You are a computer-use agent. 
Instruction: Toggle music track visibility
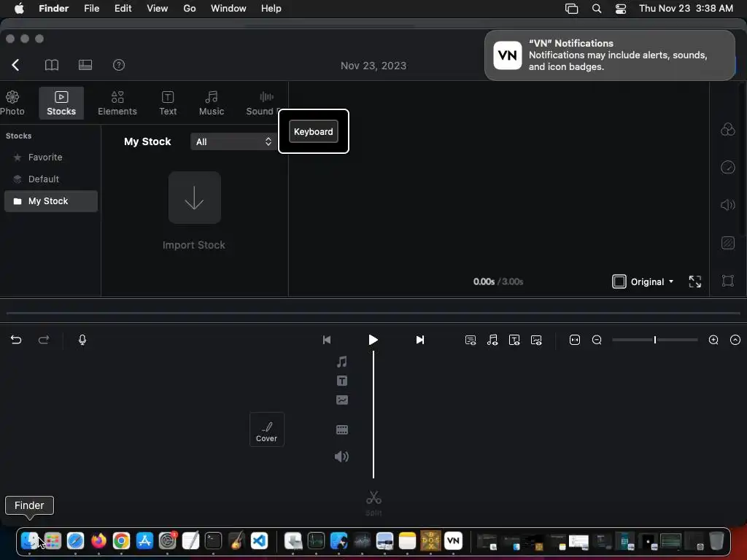[x=492, y=340]
